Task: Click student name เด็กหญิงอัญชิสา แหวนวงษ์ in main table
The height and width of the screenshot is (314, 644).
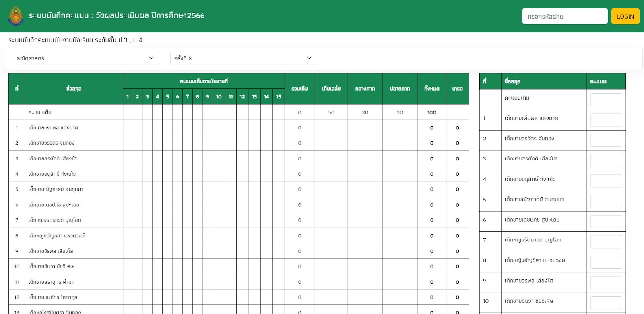Action: (56, 236)
